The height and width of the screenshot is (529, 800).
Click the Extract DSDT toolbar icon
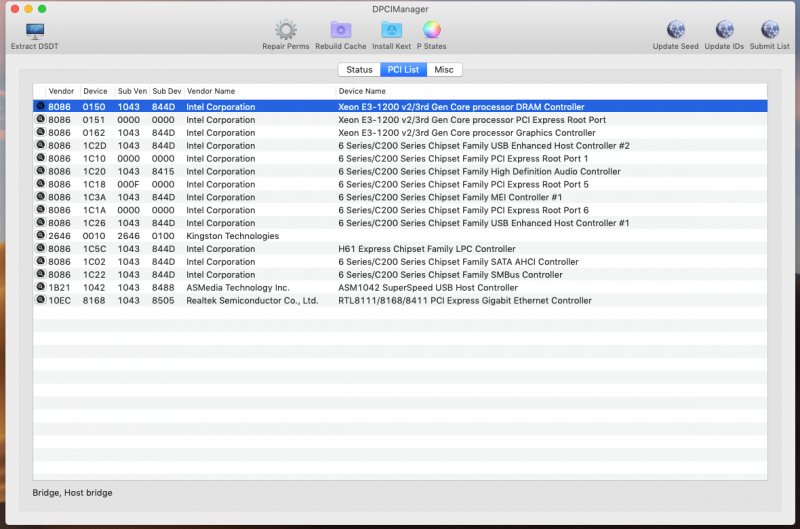(x=34, y=30)
